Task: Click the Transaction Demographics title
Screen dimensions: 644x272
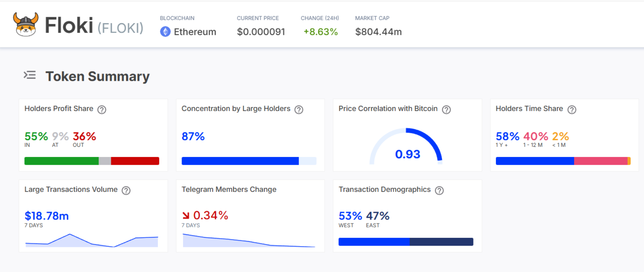Action: pyautogui.click(x=385, y=190)
